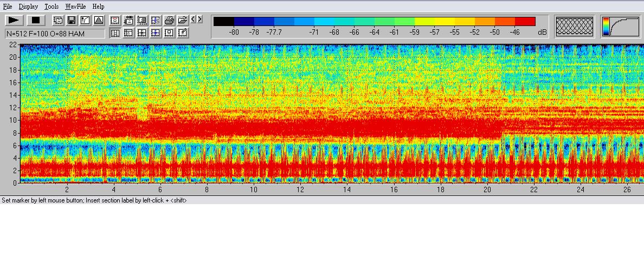Viewport: 644px width, 278px height.
Task: Toggle the blue crosshair cursor mode button
Action: (x=156, y=33)
